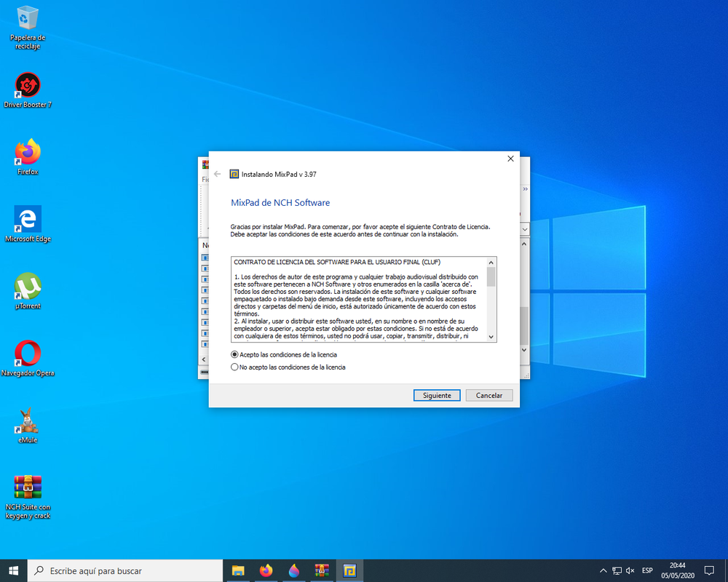Close the MixPad installer dialog
This screenshot has height=582, width=728.
click(511, 159)
